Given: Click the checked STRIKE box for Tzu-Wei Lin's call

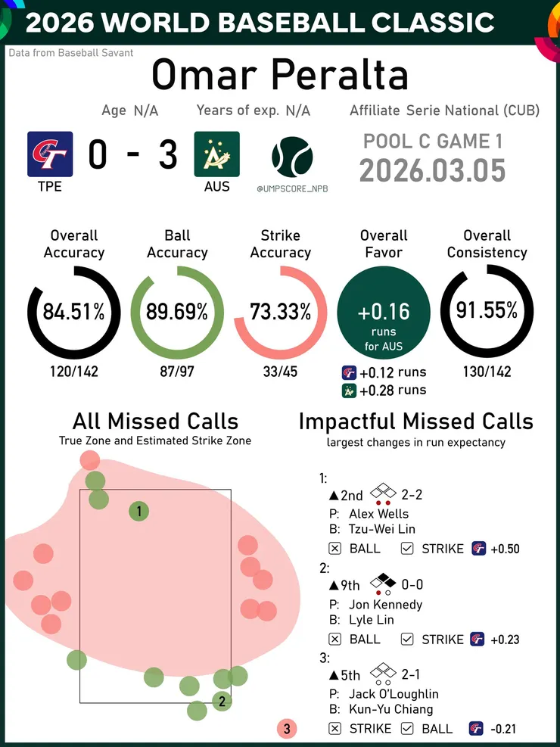Looking at the screenshot, I should coord(407,549).
